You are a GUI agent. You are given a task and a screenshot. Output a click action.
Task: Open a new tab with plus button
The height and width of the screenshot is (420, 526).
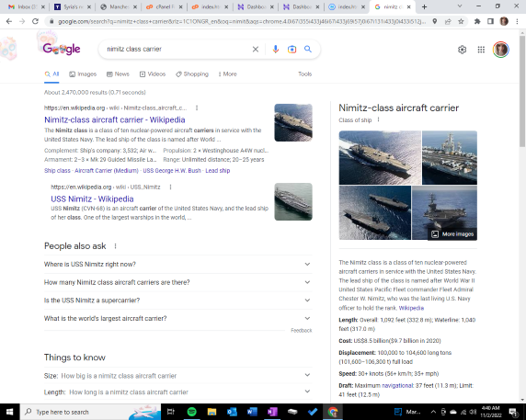coord(424,6)
